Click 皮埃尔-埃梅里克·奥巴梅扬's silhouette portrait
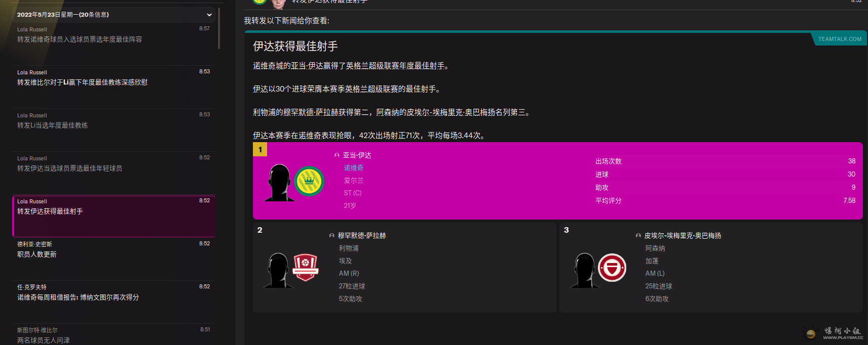The width and height of the screenshot is (868, 345). [x=584, y=270]
